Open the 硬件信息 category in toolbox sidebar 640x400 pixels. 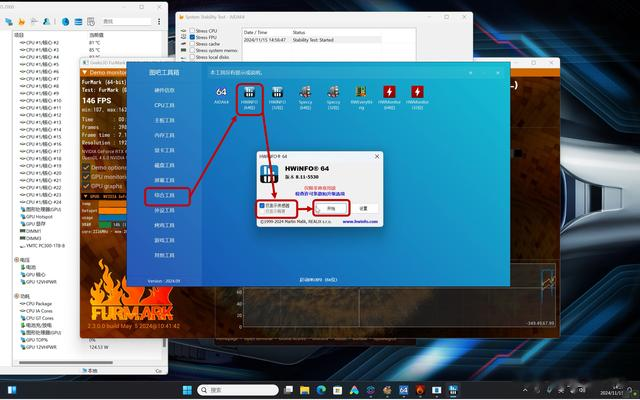click(164, 90)
